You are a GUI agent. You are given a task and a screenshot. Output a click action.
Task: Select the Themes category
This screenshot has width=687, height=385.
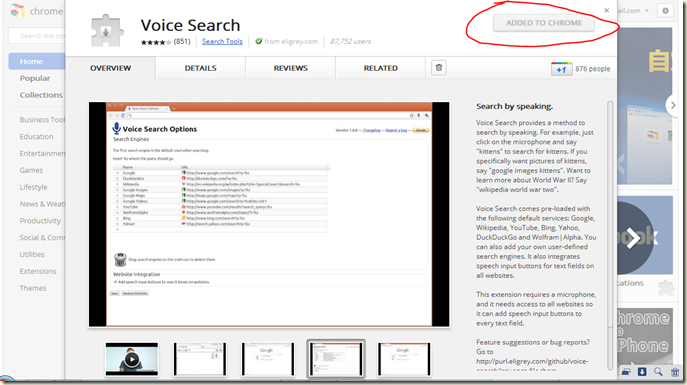coord(33,288)
